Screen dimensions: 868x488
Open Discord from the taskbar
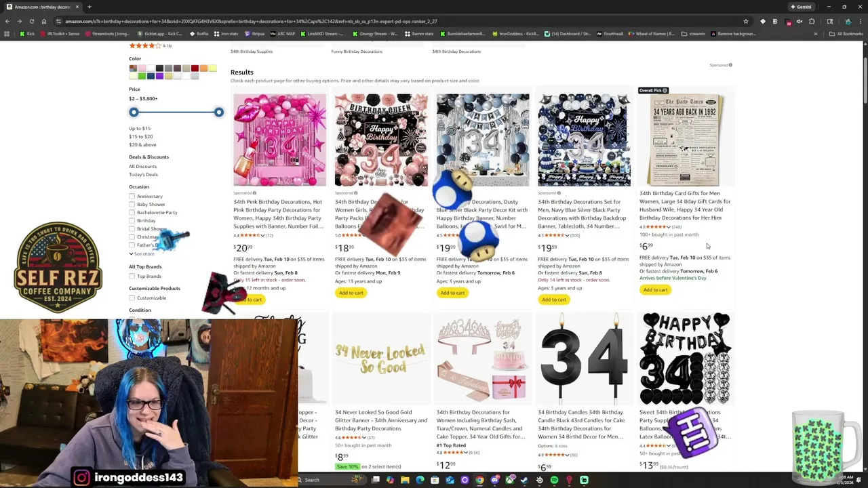coord(494,480)
